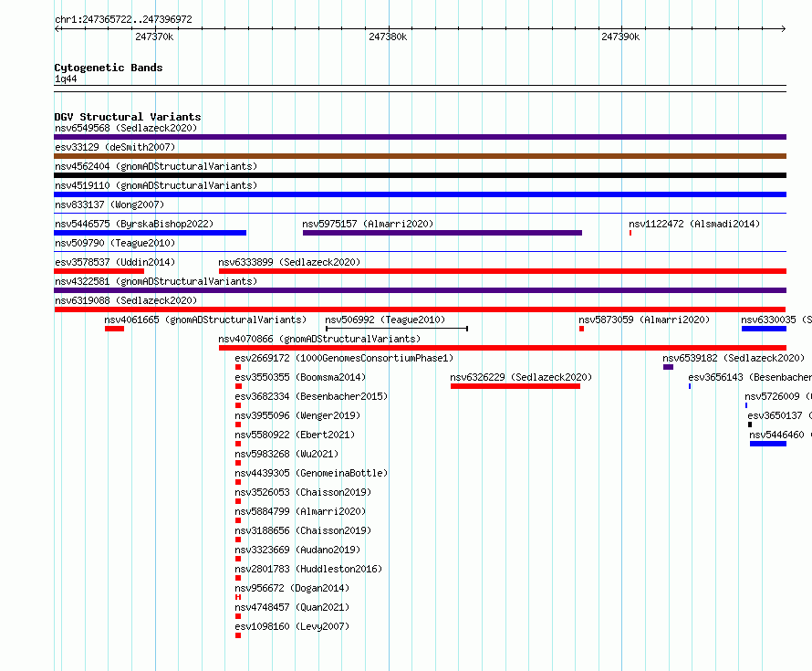Open the esv3650137 variant label
This screenshot has width=812, height=671.
click(779, 415)
